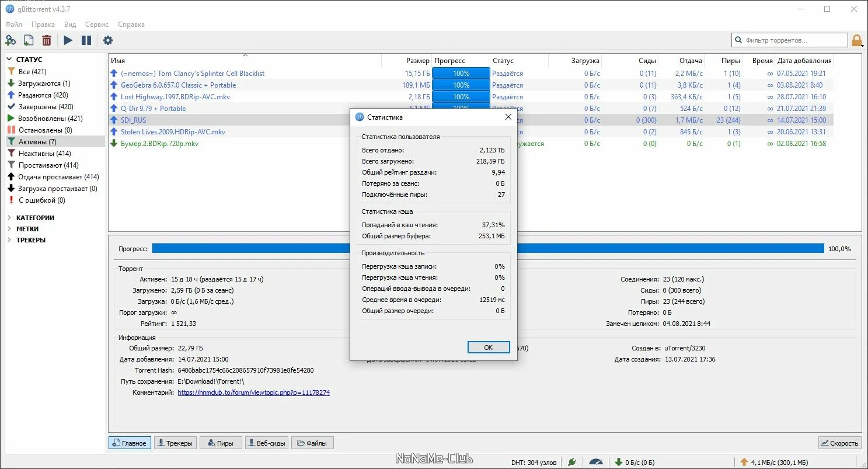This screenshot has width=868, height=469.
Task: Click the green download arrow icon of Бумер.2
Action: pyautogui.click(x=114, y=144)
